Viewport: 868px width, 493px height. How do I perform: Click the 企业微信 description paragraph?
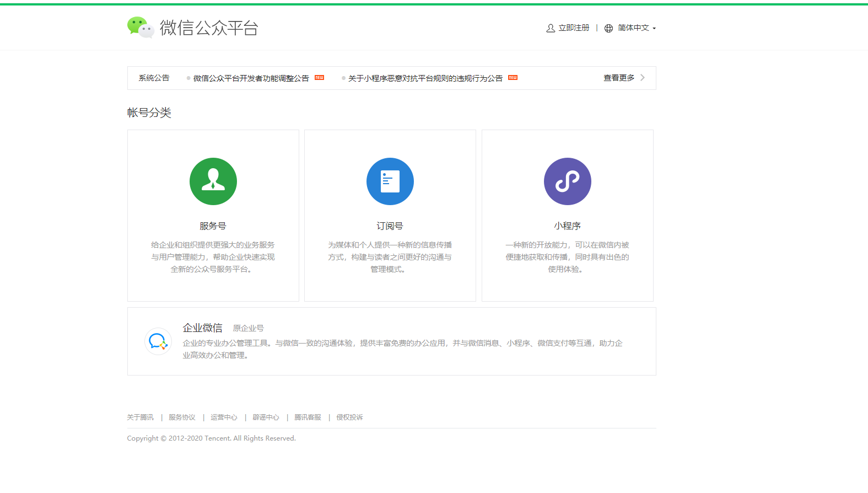pos(403,349)
